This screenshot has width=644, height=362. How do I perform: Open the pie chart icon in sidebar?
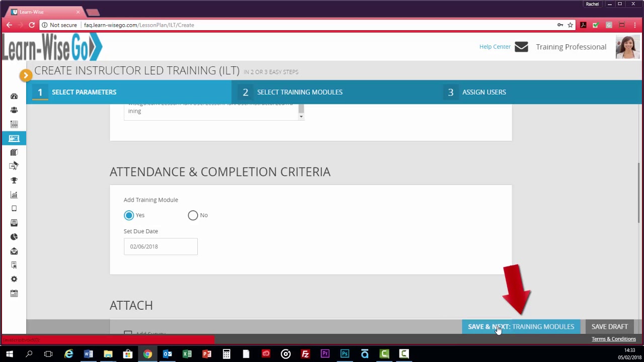(x=14, y=237)
